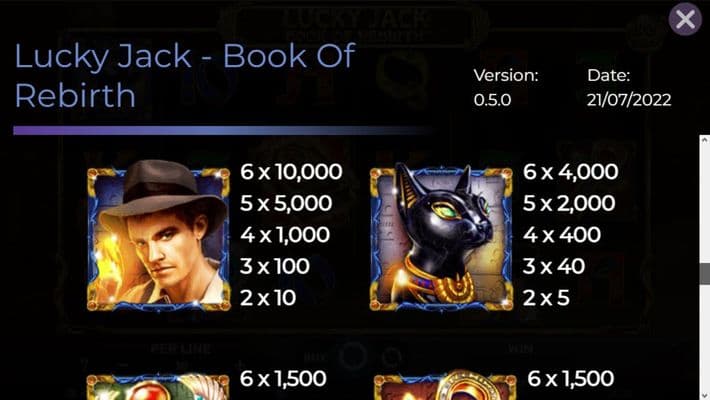Click the black cat Bastet symbol
The image size is (710, 400).
pyautogui.click(x=441, y=237)
